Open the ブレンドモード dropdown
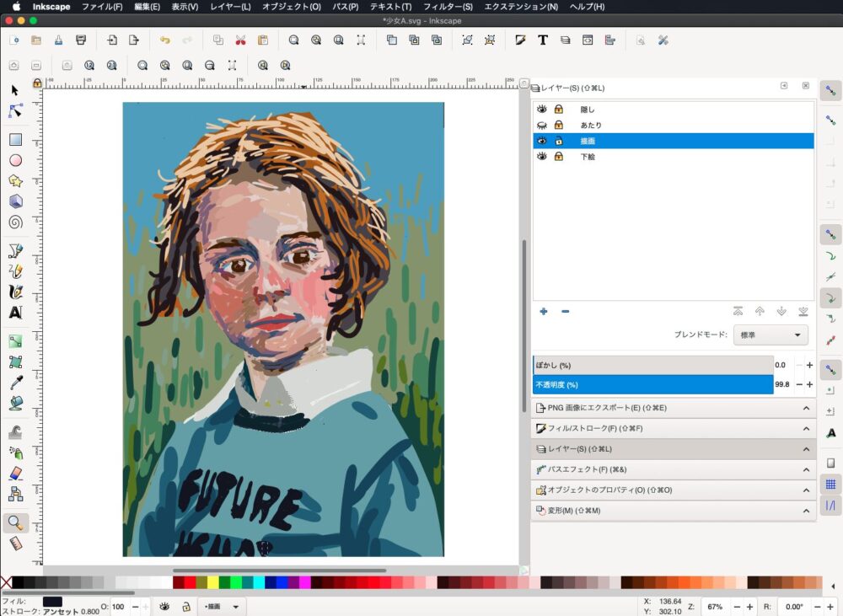Viewport: 843px width, 616px height. [771, 335]
